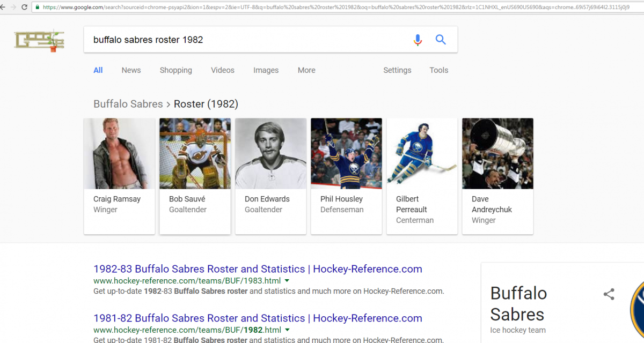Screen dimensions: 644x343
Task: Click 'Goaltender' under Bob Sauvé
Action: coord(188,210)
